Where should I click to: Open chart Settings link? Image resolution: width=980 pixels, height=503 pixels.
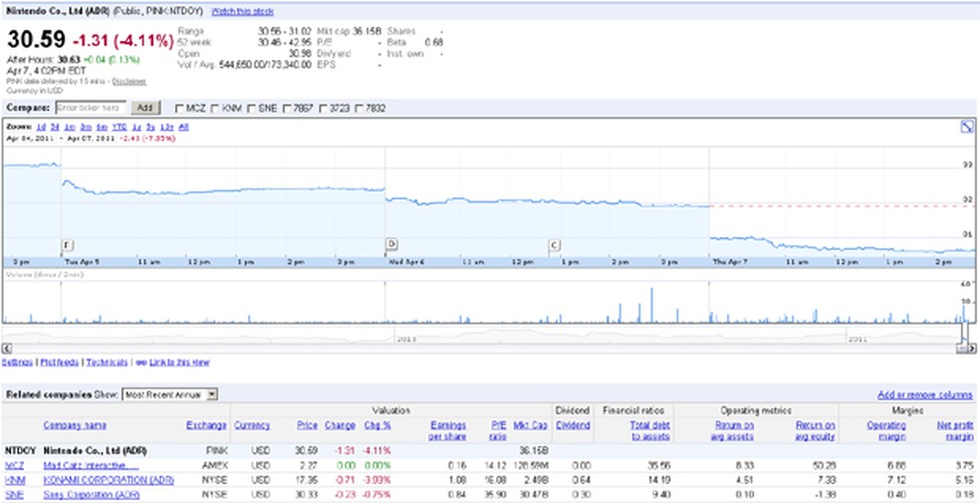17,363
